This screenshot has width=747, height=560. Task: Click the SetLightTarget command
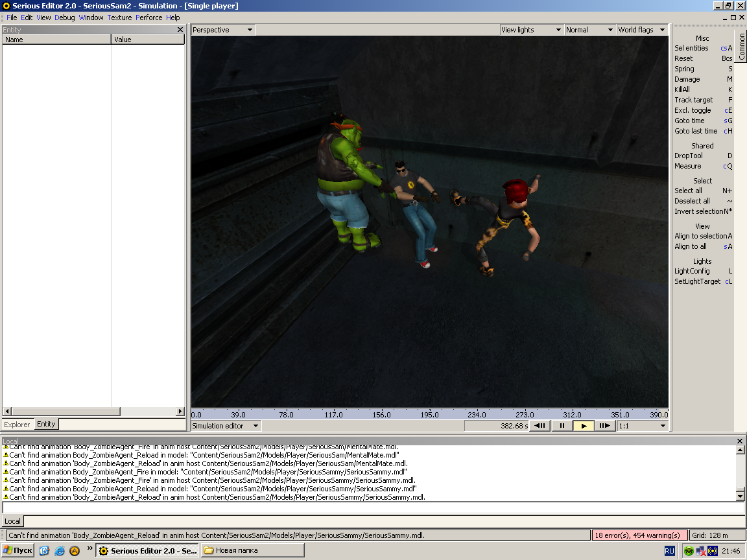pyautogui.click(x=703, y=281)
